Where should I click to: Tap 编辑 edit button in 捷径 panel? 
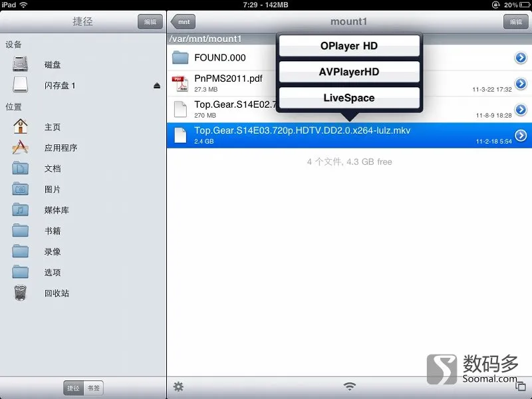(x=150, y=22)
